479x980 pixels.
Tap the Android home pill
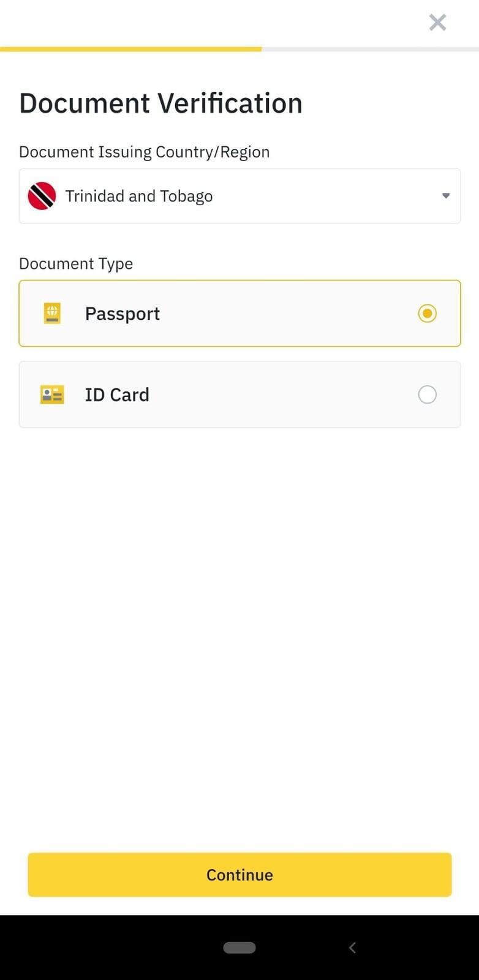pos(240,948)
